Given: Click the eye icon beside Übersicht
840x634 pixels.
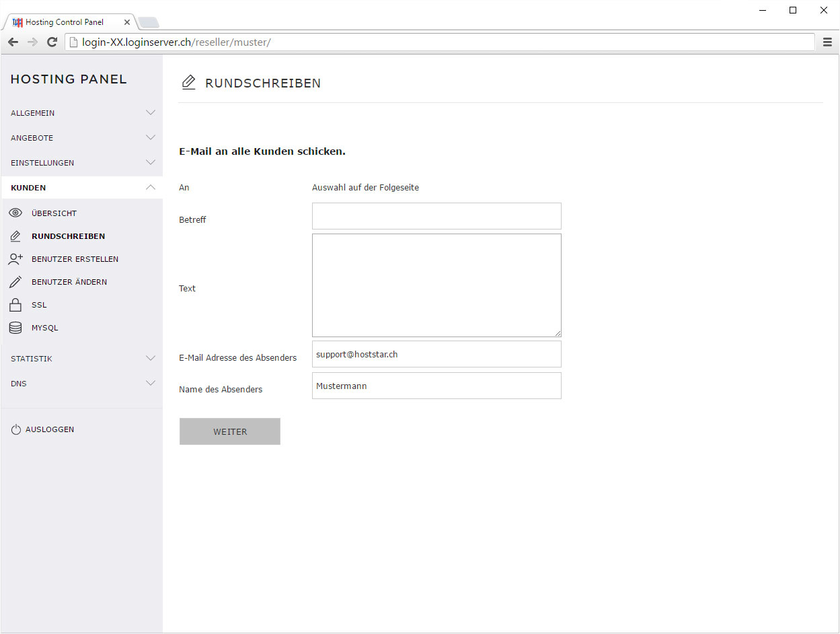Looking at the screenshot, I should pyautogui.click(x=15, y=213).
